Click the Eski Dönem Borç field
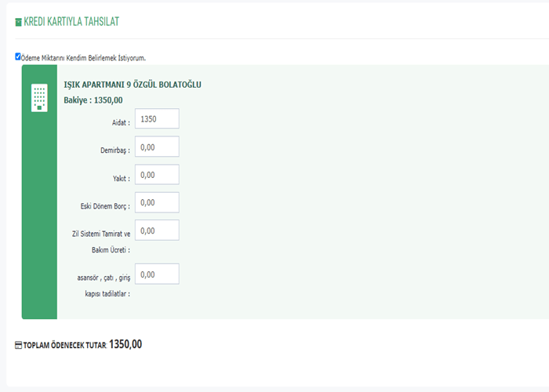The height and width of the screenshot is (392, 549). pos(157,202)
